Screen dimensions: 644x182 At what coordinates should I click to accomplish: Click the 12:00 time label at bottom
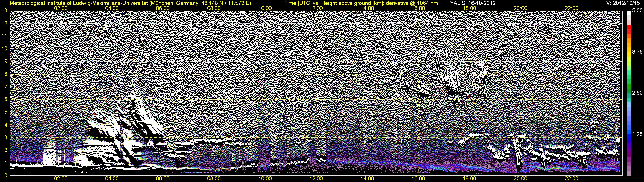click(316, 179)
